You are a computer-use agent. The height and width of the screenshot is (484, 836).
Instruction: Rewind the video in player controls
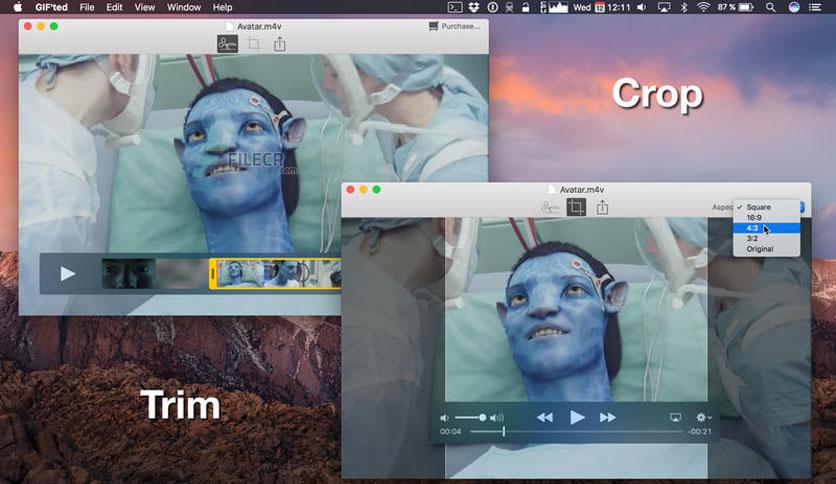point(544,417)
